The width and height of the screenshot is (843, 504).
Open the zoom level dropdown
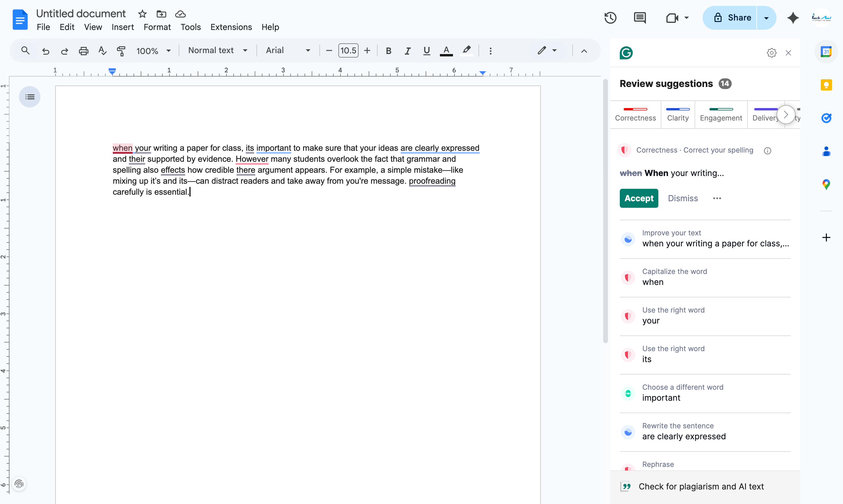(153, 50)
